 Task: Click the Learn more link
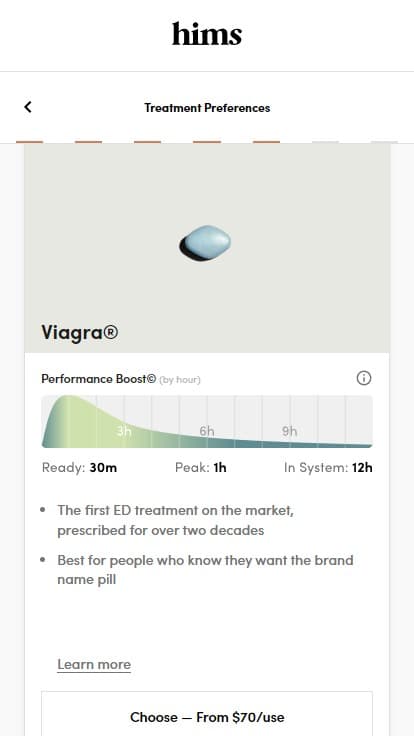point(94,664)
